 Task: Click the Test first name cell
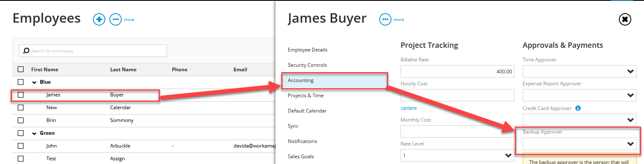coord(51,159)
